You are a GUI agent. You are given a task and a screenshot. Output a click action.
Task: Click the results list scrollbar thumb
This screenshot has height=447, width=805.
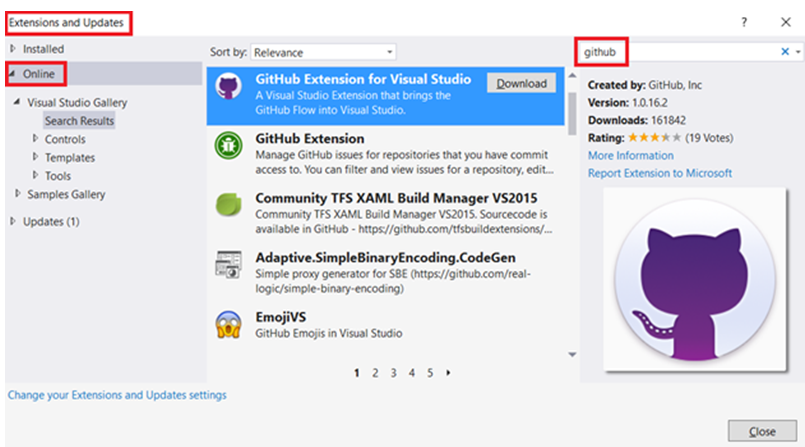[x=572, y=113]
